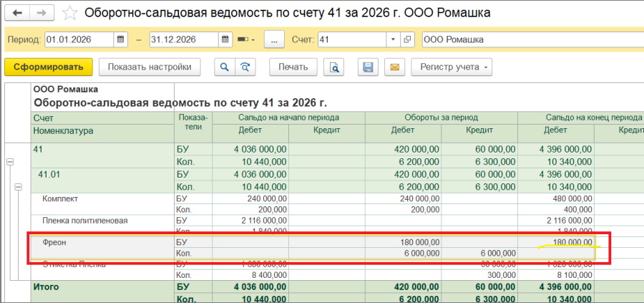
Task: Save report using the floppy disk icon
Action: point(369,67)
